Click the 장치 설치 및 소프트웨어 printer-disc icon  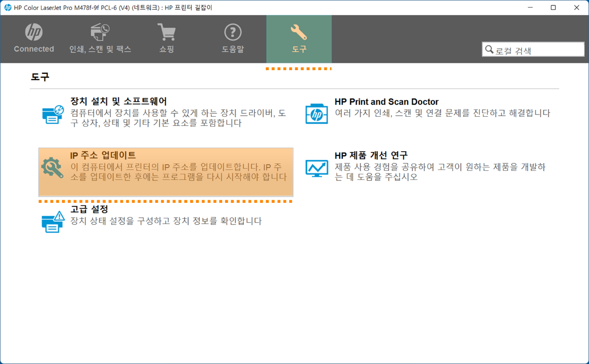pyautogui.click(x=53, y=114)
